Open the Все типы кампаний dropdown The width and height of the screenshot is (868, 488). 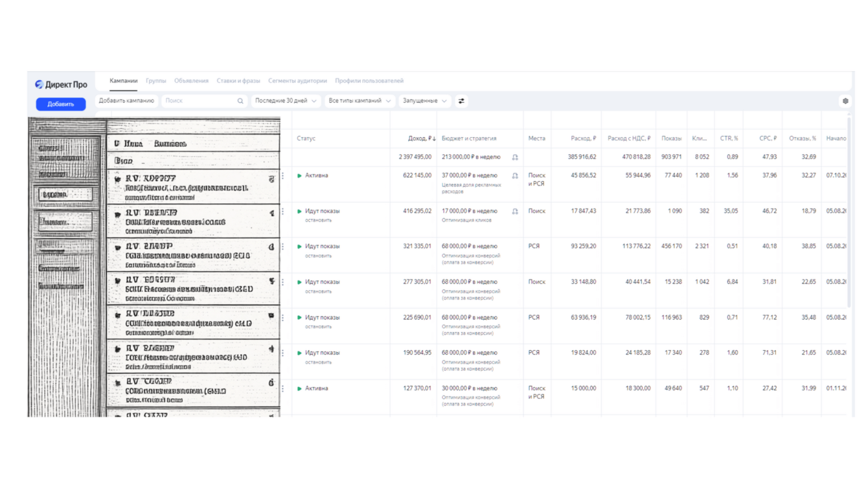pos(360,101)
